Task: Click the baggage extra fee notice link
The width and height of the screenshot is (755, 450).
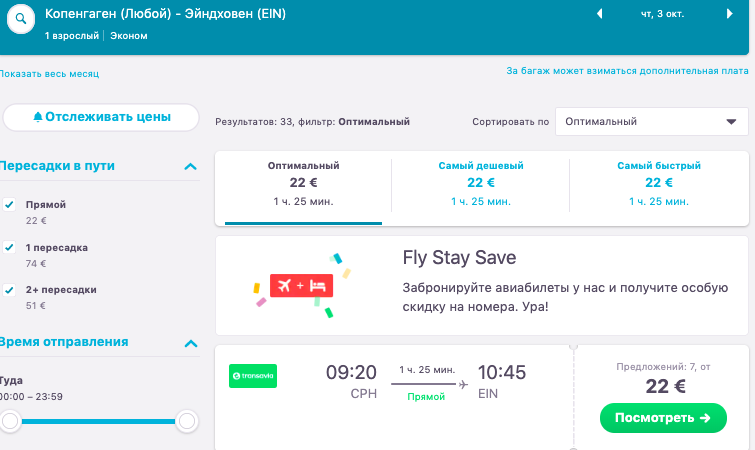Action: (627, 71)
